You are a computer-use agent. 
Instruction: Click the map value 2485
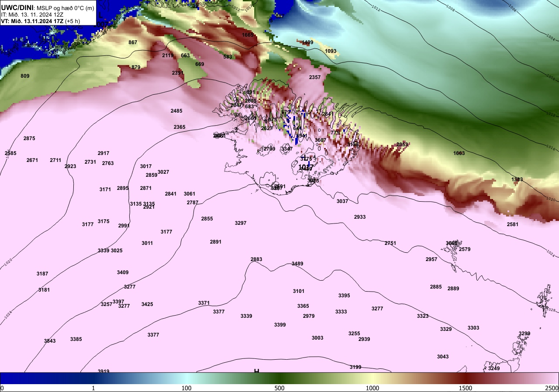point(176,111)
